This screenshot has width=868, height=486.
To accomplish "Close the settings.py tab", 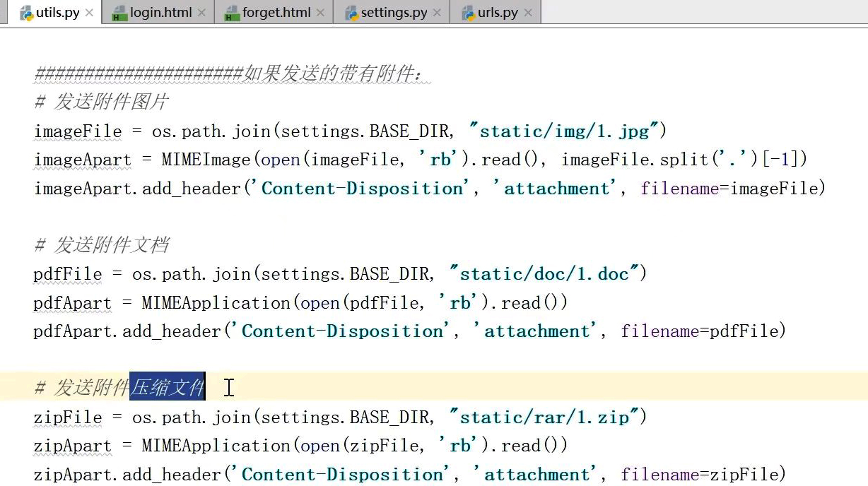I will coord(437,13).
